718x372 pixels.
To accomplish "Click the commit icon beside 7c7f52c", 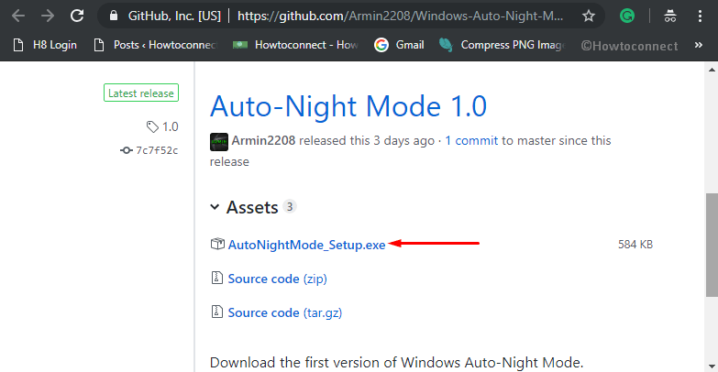I will coord(126,150).
